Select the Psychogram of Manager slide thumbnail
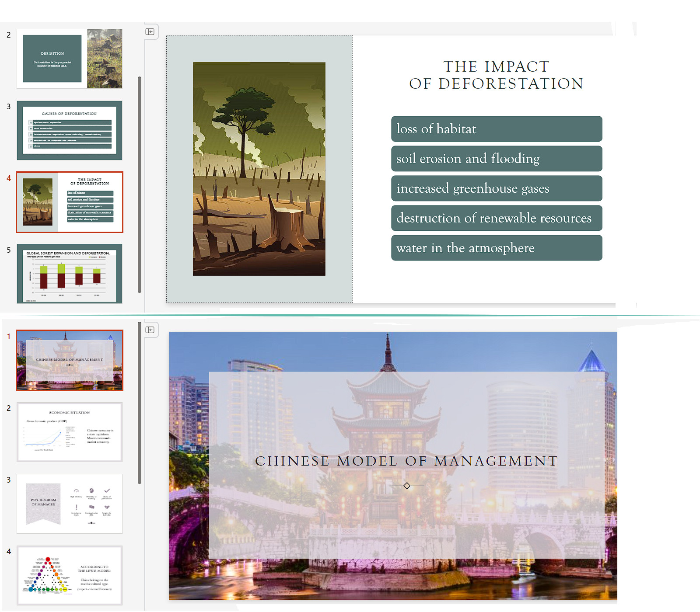 pyautogui.click(x=70, y=504)
